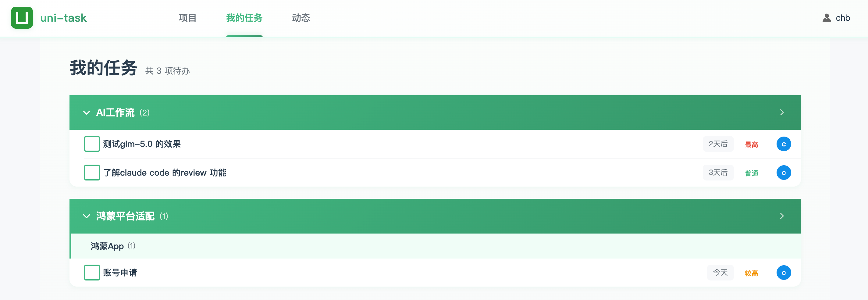Viewport: 868px width, 300px height.
Task: Collapse the AI工作流 group
Action: (x=87, y=112)
